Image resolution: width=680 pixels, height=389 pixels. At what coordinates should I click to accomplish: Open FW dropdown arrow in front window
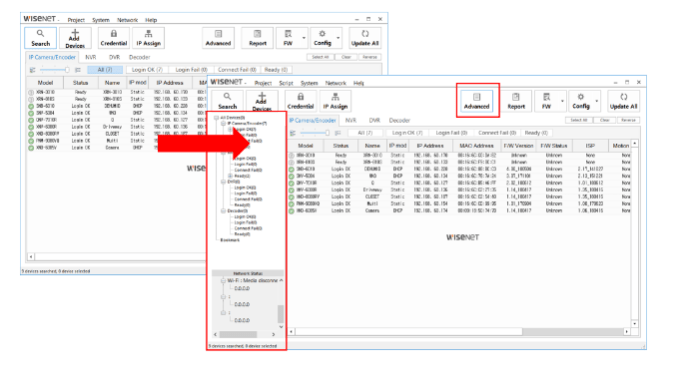point(562,101)
